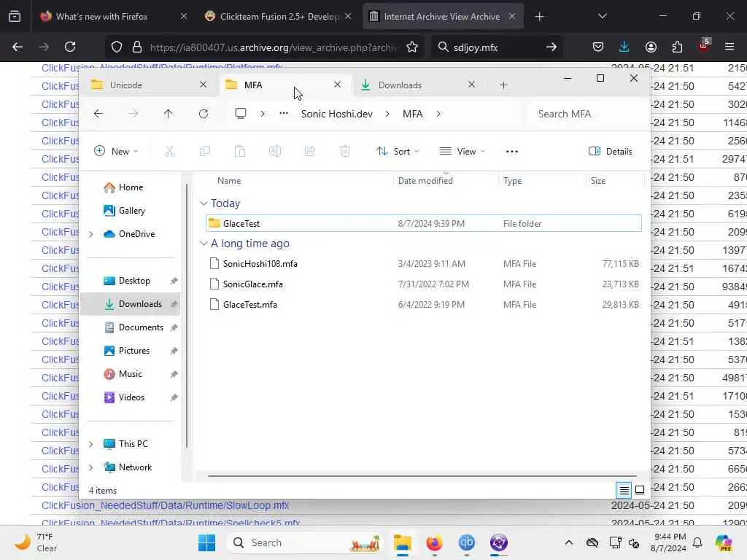The image size is (747, 560).
Task: Click the Cut icon in Explorer toolbar
Action: 169,152
